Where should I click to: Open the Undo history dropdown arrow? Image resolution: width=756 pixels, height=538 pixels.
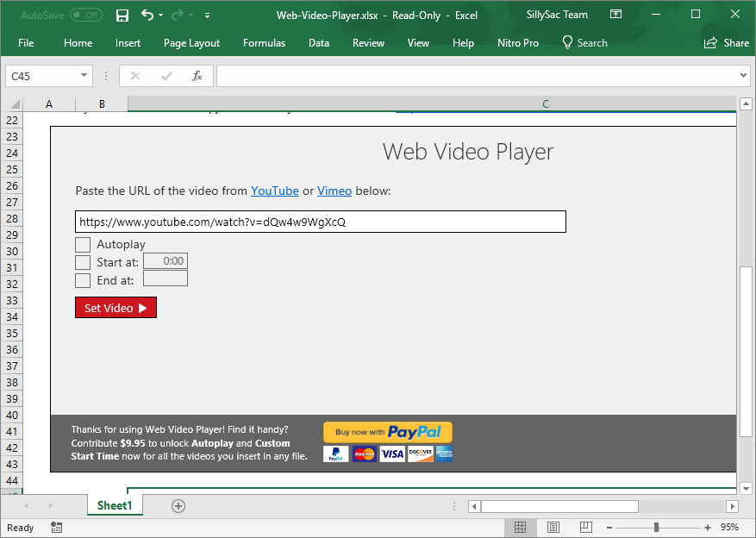[160, 16]
